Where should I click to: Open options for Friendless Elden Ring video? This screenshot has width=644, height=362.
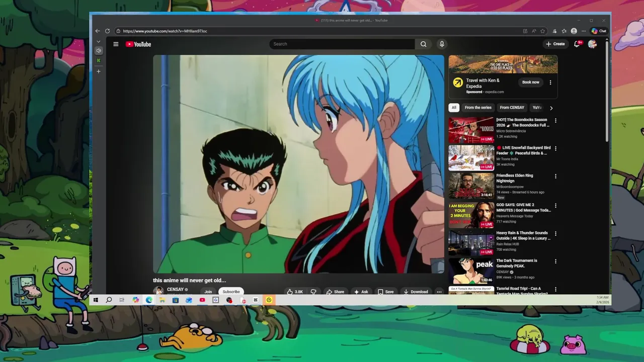tap(555, 176)
